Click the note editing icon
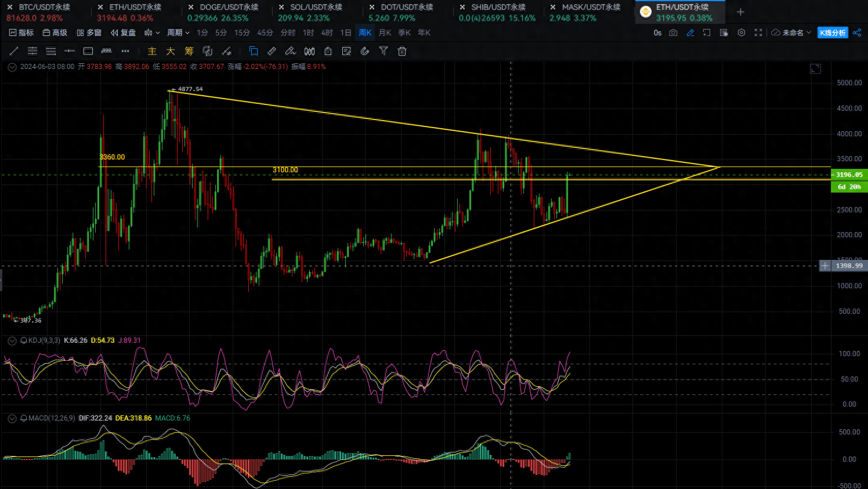This screenshot has width=868, height=489. tap(346, 51)
